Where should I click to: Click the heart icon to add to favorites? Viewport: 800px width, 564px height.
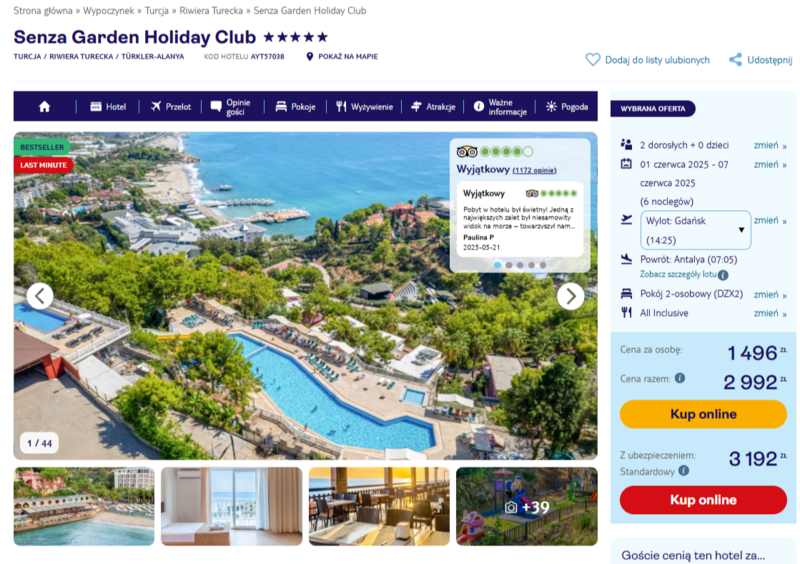click(x=593, y=60)
